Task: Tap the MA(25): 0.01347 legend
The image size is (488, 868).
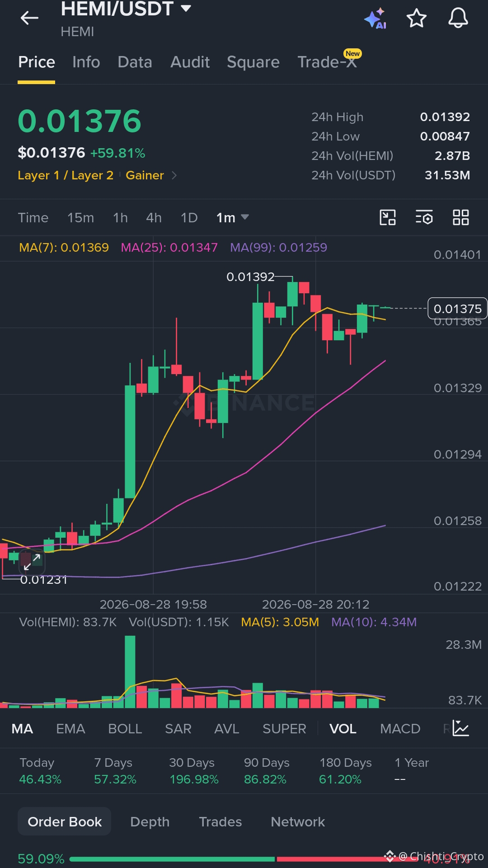Action: click(169, 248)
